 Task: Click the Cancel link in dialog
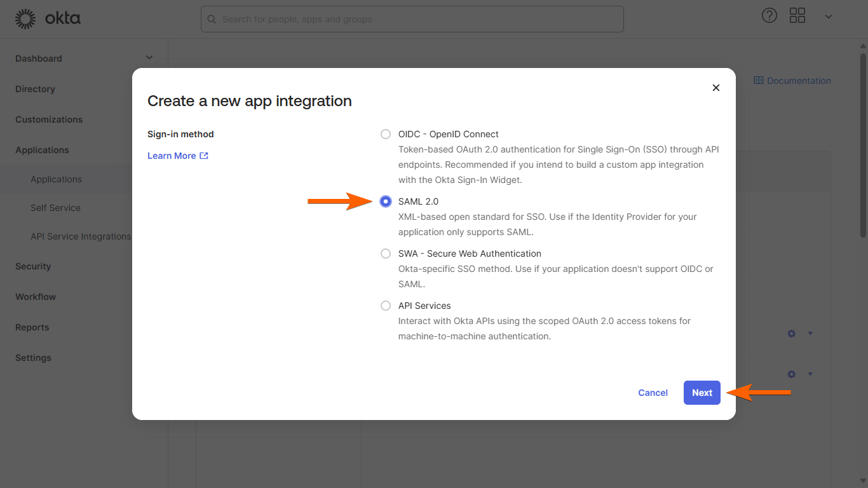[653, 393]
